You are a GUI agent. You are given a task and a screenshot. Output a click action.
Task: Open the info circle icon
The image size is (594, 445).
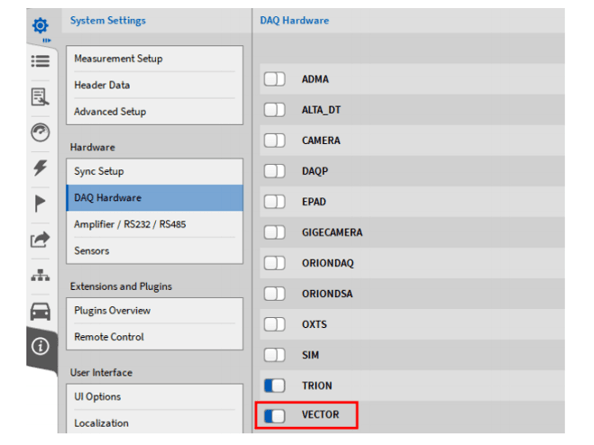[x=40, y=346]
